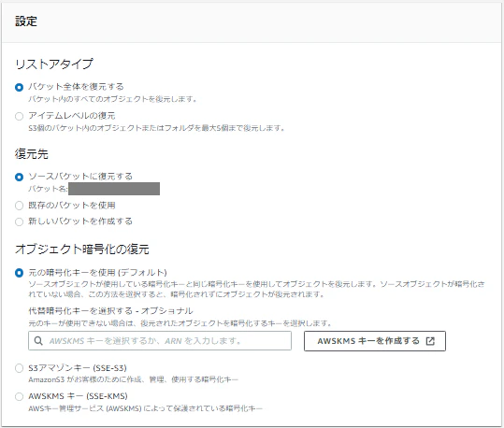Select 元の暗号化キーを使用 (デフォルト) option
Image resolution: width=504 pixels, height=428 pixels.
coord(19,273)
